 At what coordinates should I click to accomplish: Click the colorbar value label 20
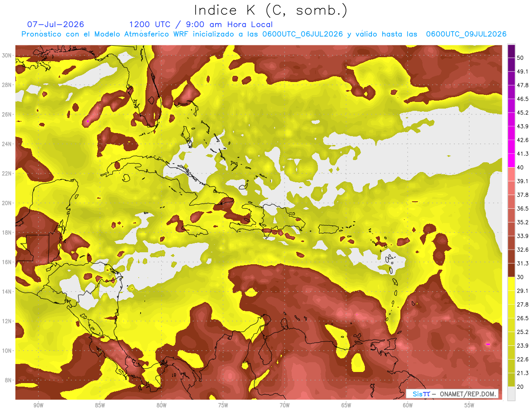coord(521,387)
